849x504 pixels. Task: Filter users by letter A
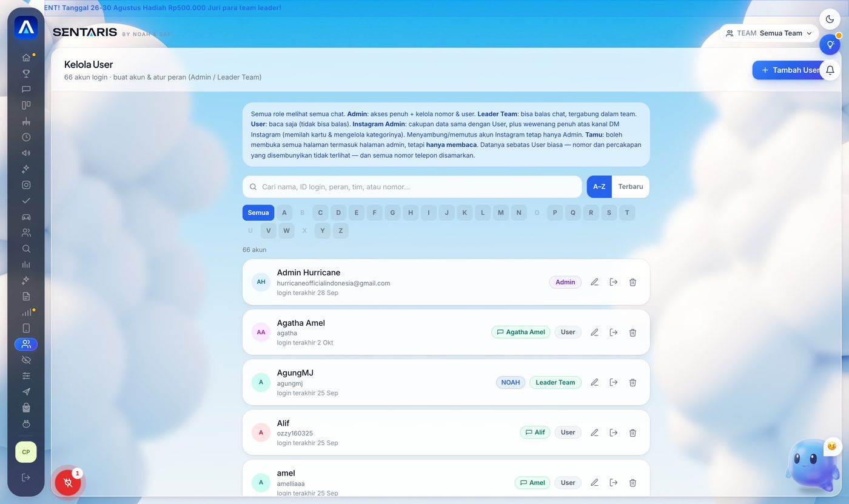pyautogui.click(x=284, y=213)
